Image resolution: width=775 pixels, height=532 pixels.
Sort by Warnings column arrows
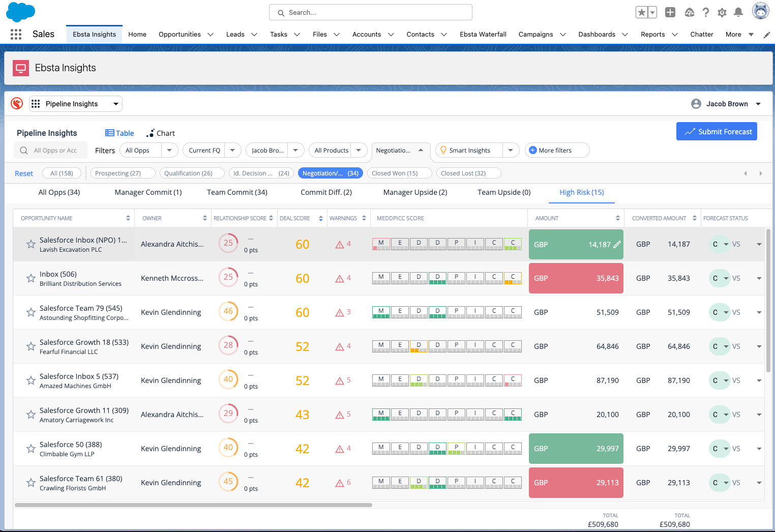364,218
